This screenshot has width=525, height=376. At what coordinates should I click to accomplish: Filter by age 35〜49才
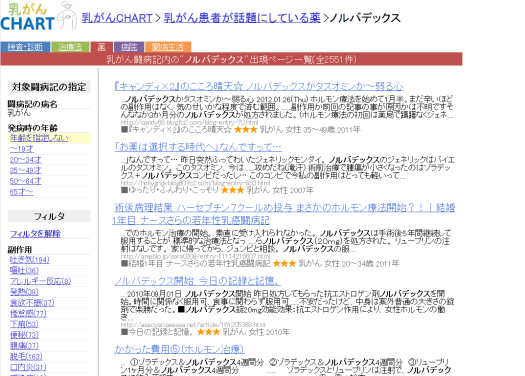point(25,170)
